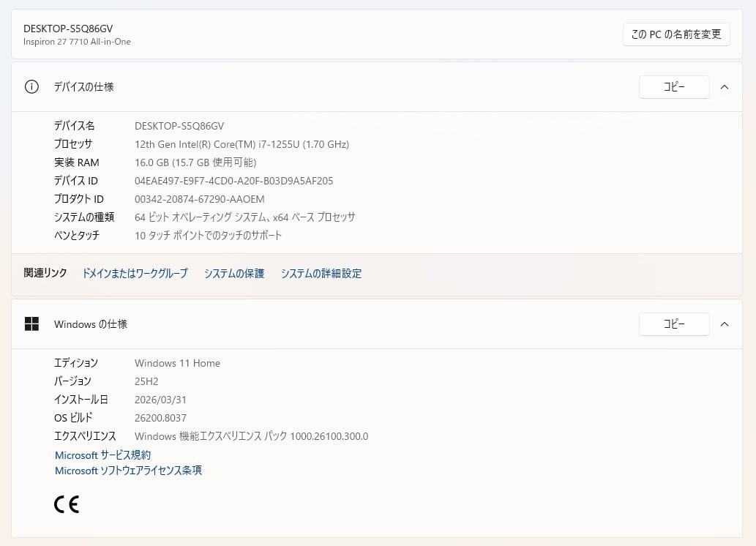
Task: Select the processor value i7-1255U text
Action: coord(242,144)
